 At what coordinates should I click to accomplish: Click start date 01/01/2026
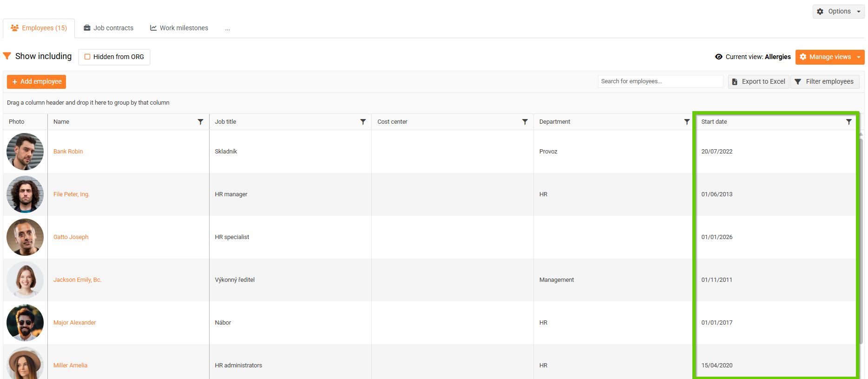click(717, 237)
